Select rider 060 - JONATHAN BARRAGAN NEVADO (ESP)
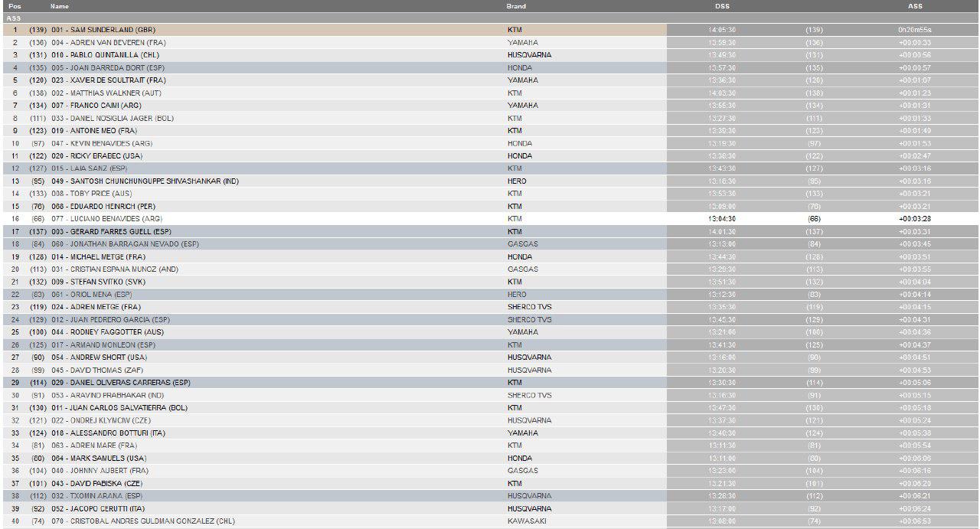 coord(125,244)
